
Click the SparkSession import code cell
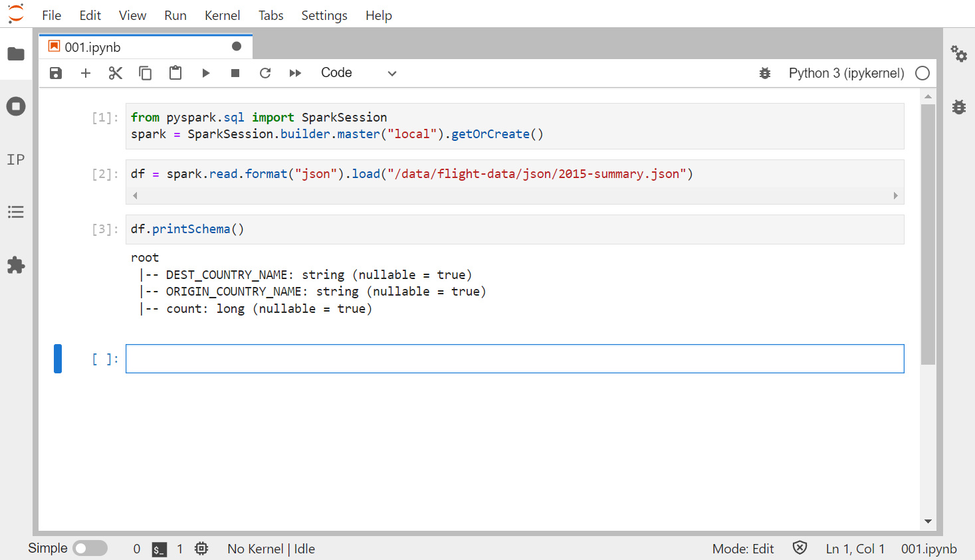tap(515, 126)
